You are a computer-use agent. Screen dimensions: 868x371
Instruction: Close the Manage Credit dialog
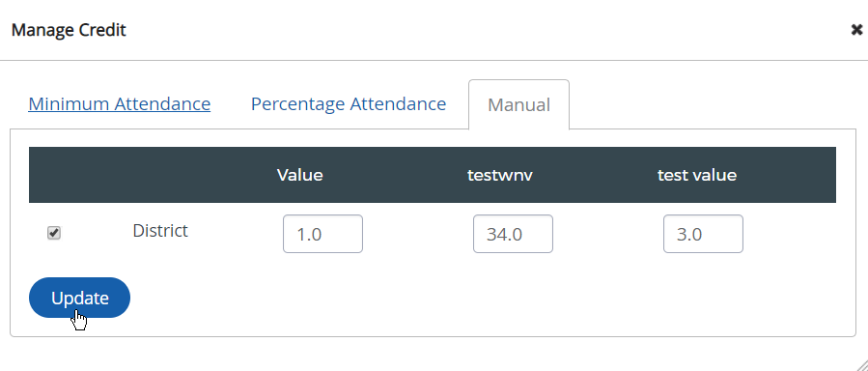point(856,30)
